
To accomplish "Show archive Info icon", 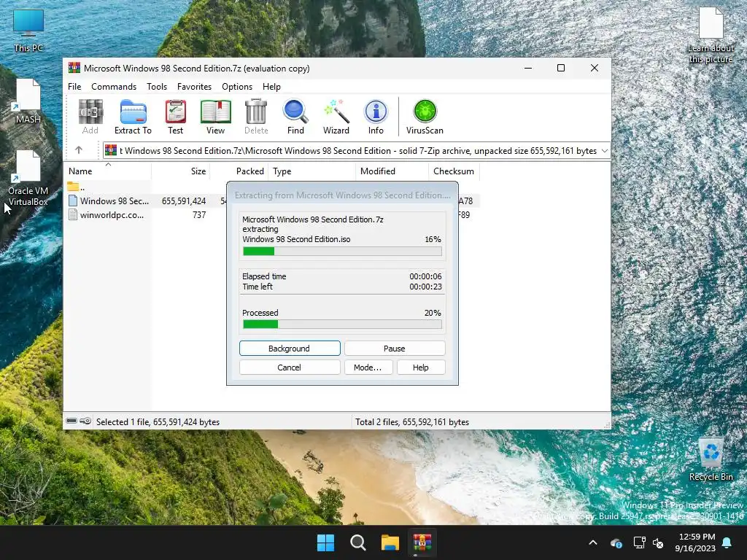I will [376, 112].
